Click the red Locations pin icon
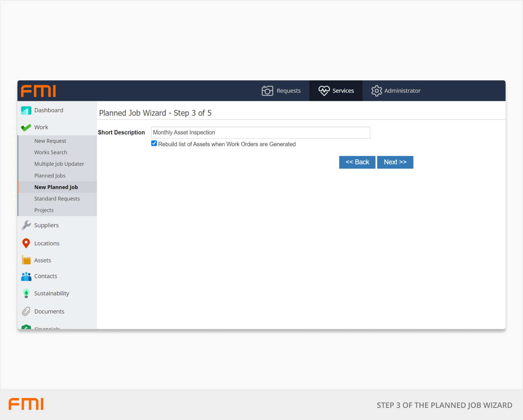The image size is (523, 420). pyautogui.click(x=26, y=243)
